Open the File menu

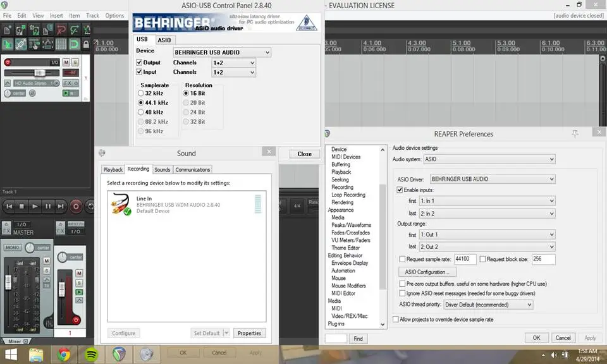(7, 15)
